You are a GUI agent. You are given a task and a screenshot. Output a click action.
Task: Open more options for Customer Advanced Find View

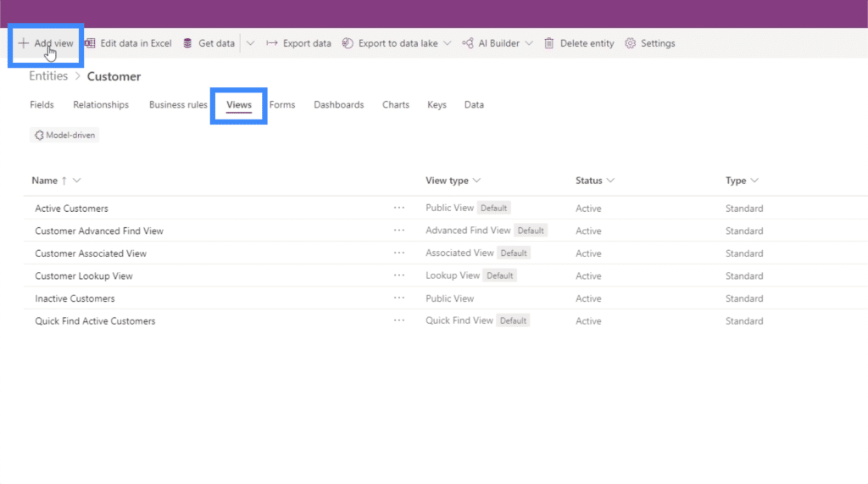[399, 231]
